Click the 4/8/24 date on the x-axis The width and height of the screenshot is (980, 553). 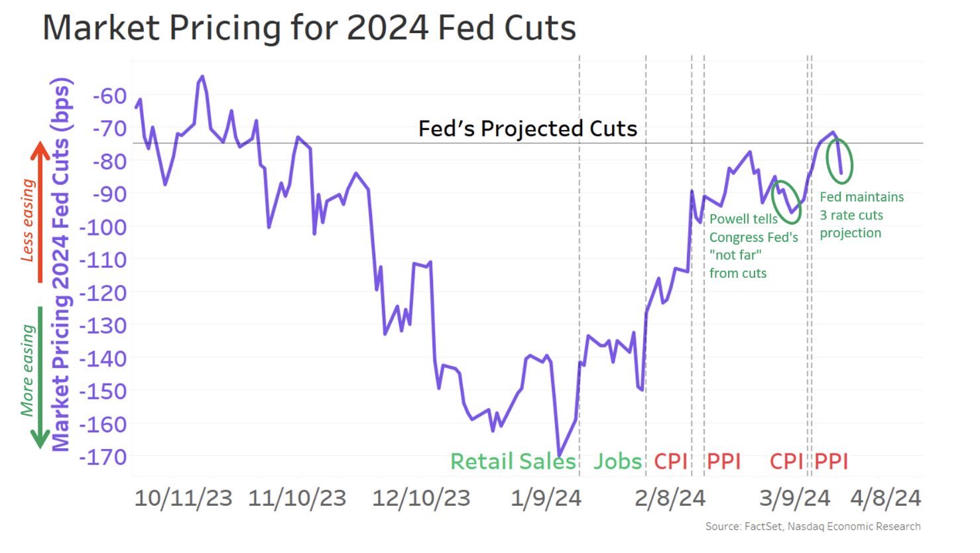(x=886, y=499)
